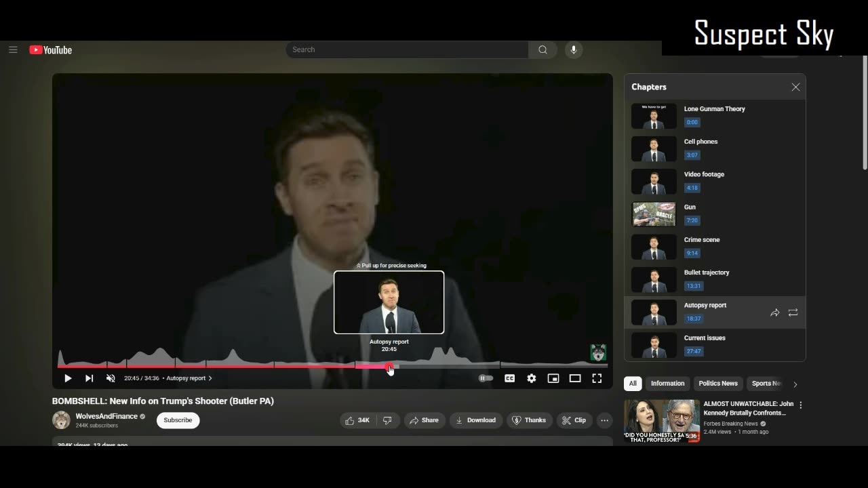Open options menu for the suggested video
Image resolution: width=868 pixels, height=488 pixels.
click(801, 405)
